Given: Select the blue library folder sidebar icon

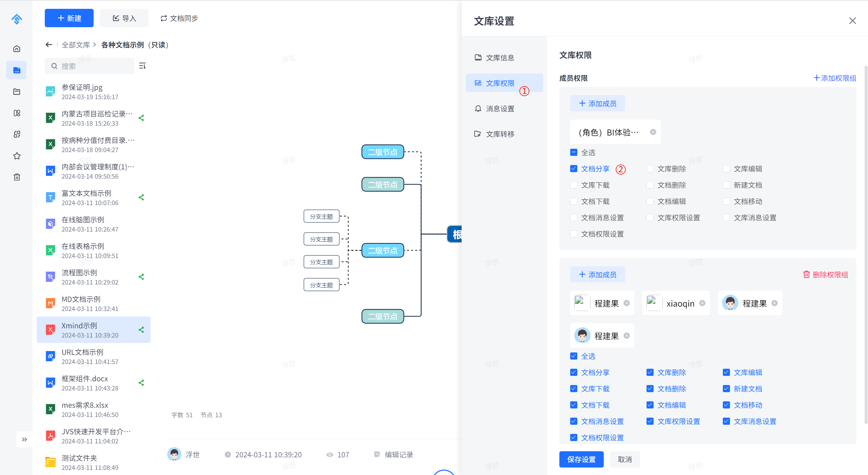Looking at the screenshot, I should pos(17,70).
